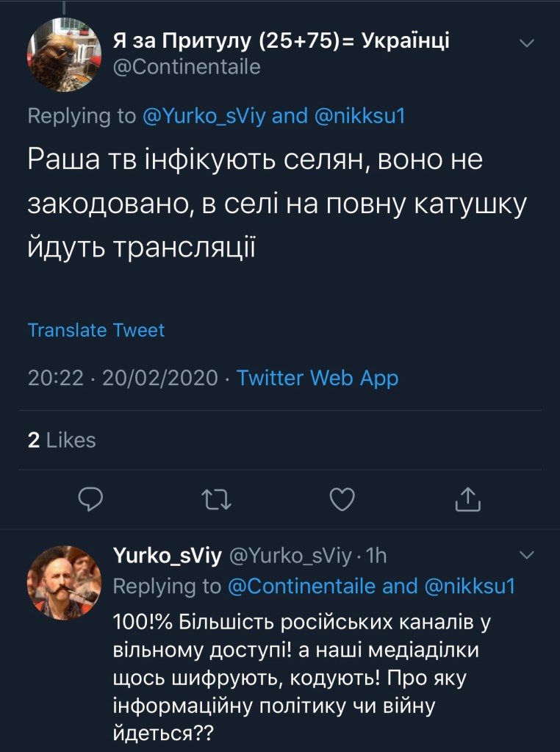Image resolution: width=560 pixels, height=752 pixels.
Task: Click the @nikksu1 mention in Yurko_sViy's reply
Action: [x=470, y=586]
